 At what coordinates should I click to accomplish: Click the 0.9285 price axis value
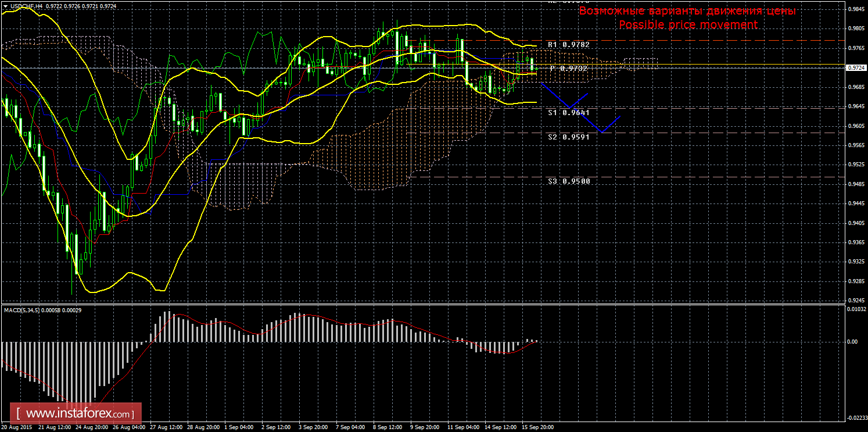855,281
